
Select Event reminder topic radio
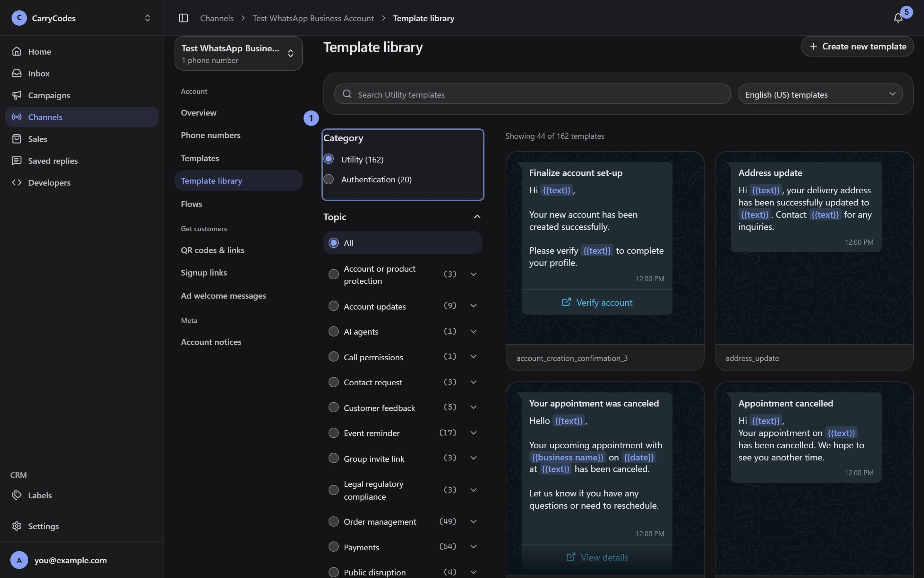(334, 433)
